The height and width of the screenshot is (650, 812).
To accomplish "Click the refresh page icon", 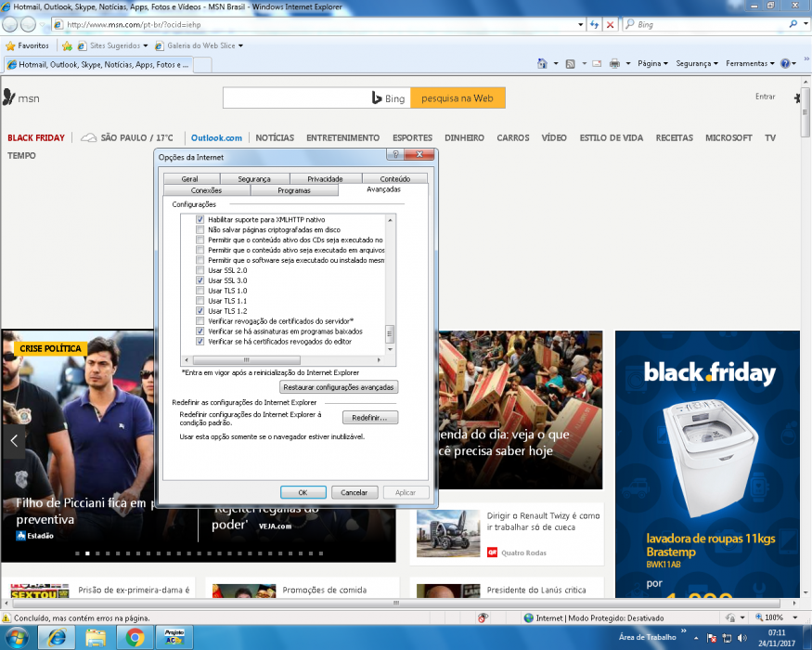I will point(594,24).
